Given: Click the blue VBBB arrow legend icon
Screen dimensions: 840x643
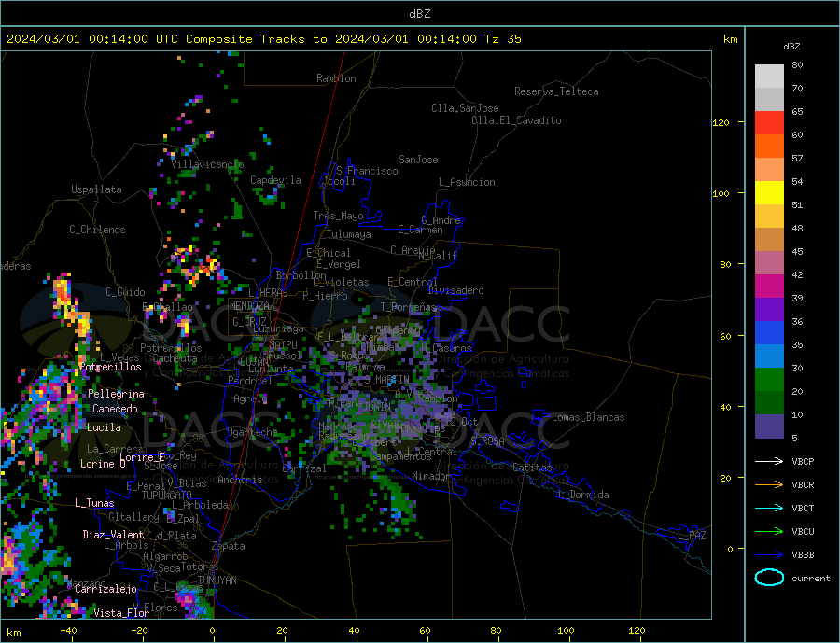Looking at the screenshot, I should coord(769,554).
